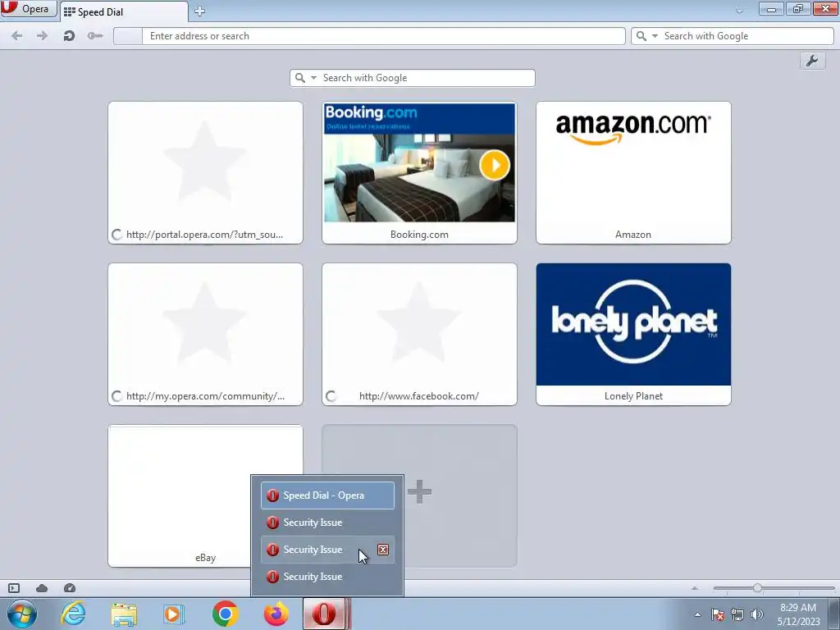Expand the view options arrow near zoom slider
Viewport: 840px width, 630px height.
pyautogui.click(x=695, y=588)
